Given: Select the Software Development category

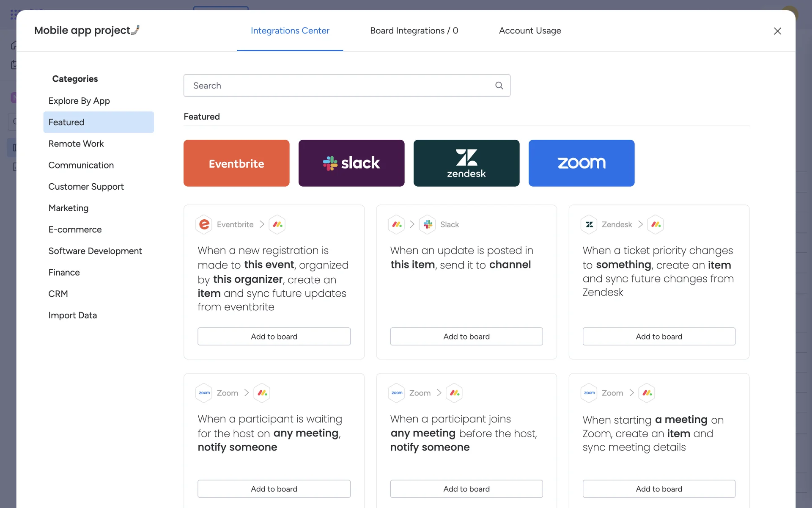Looking at the screenshot, I should click(95, 251).
